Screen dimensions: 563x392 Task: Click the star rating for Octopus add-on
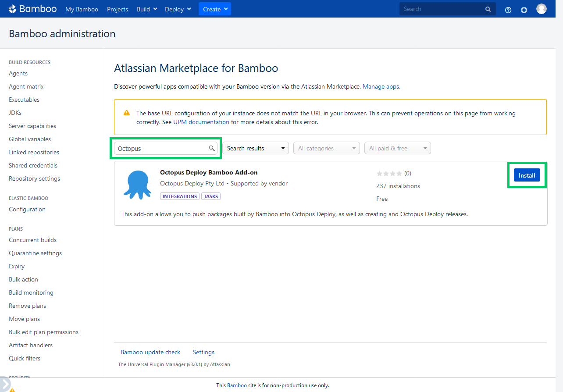[389, 173]
